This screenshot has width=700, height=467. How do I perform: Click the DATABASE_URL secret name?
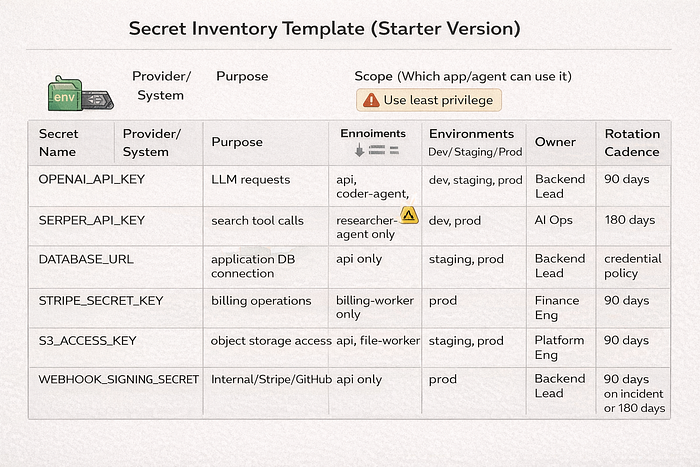pyautogui.click(x=86, y=259)
